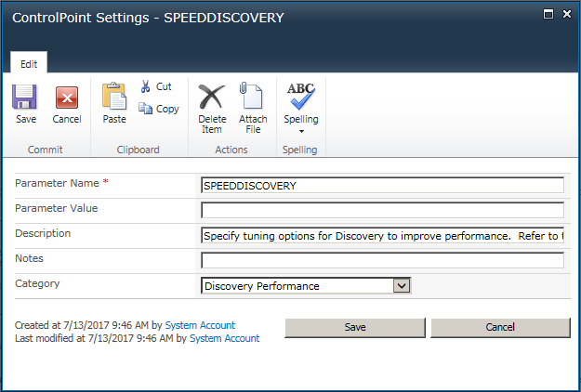Open the Category dropdown list
The width and height of the screenshot is (581, 392).
[x=402, y=286]
